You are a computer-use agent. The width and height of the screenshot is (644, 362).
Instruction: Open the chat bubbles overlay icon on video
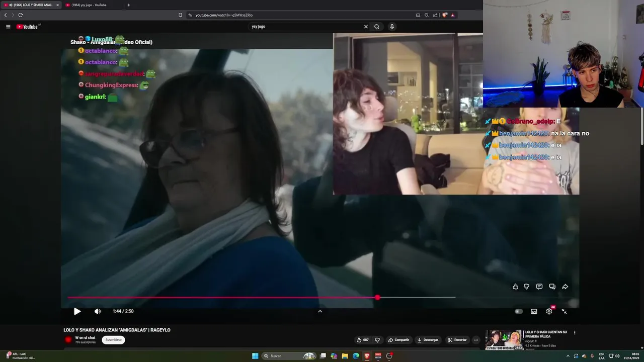pyautogui.click(x=552, y=287)
